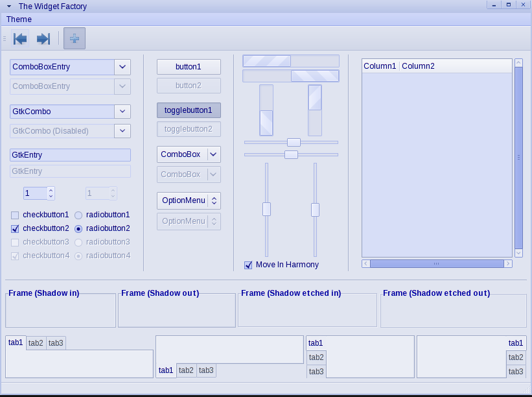Expand the active ComboBoxEntry dropdown arrow
The image size is (532, 397).
click(x=122, y=67)
